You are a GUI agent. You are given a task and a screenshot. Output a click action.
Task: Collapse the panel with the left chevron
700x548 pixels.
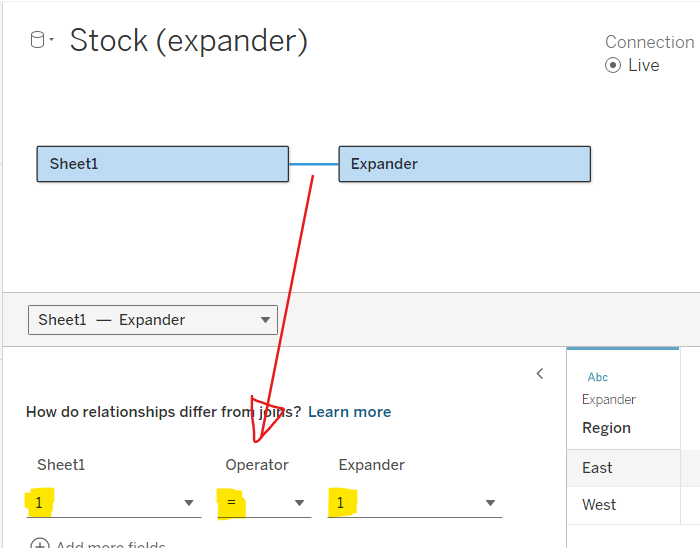pyautogui.click(x=540, y=373)
